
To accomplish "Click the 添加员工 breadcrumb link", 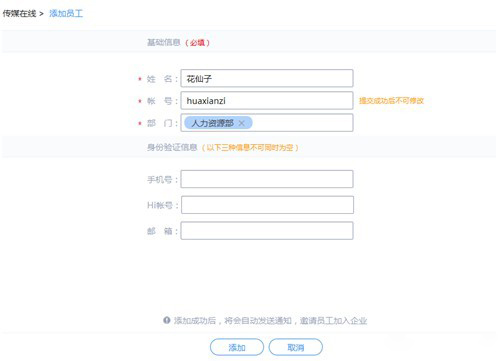I will coord(66,13).
